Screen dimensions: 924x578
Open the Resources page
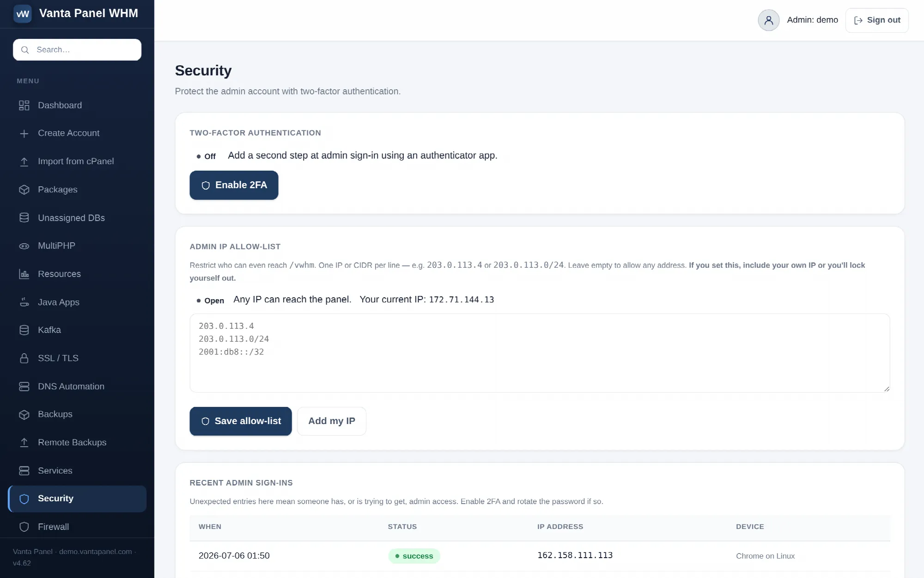point(77,274)
